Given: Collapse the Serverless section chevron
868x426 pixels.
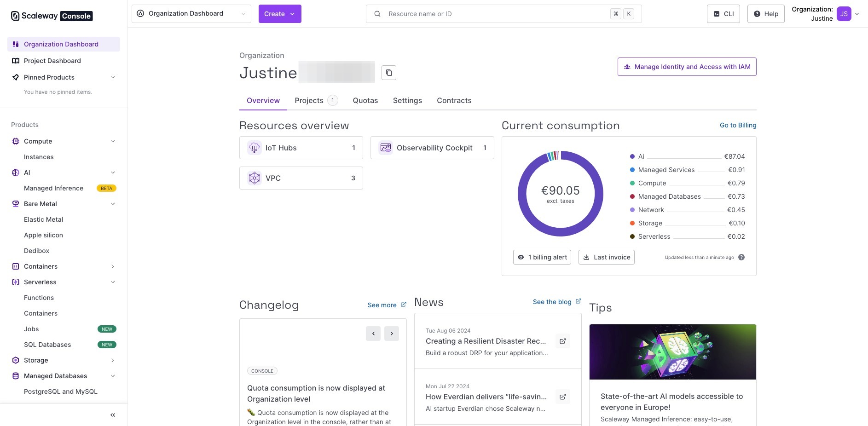Looking at the screenshot, I should coord(113,282).
